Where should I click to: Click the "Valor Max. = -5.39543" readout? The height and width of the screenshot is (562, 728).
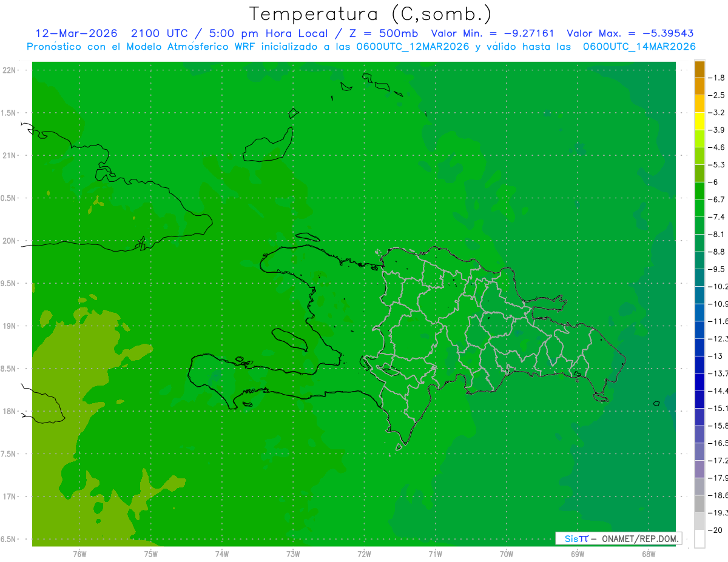[630, 33]
